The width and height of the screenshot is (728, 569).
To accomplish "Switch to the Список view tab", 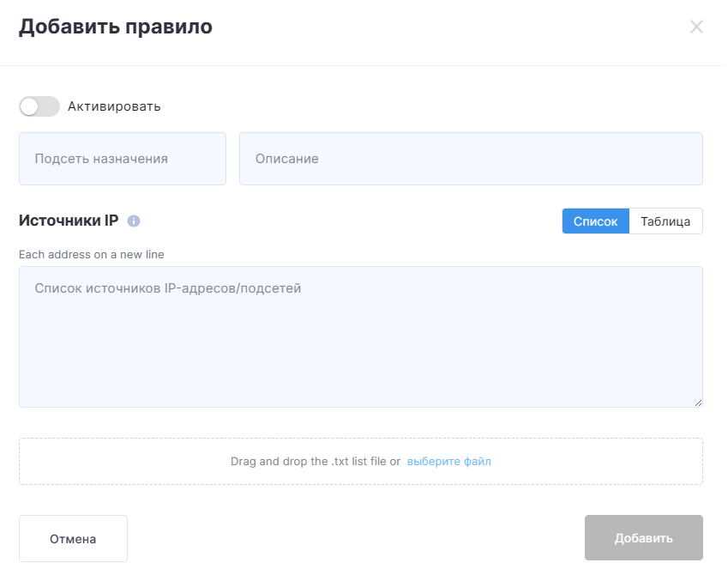I will point(596,221).
